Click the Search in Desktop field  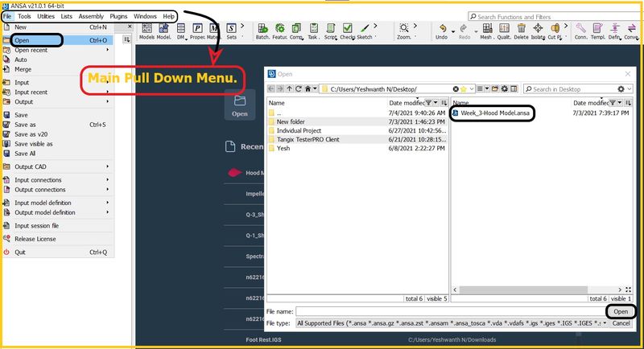pos(570,89)
